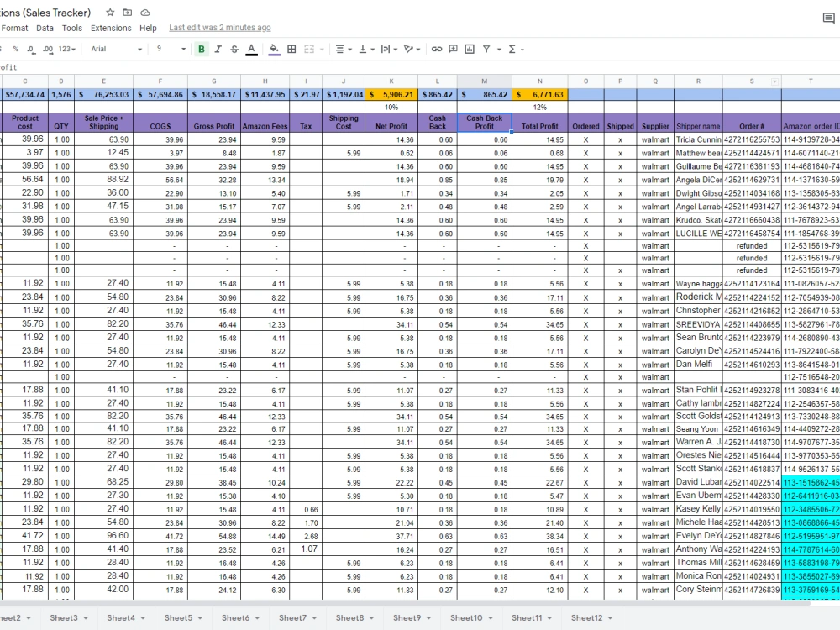Open the text color picker

point(251,50)
